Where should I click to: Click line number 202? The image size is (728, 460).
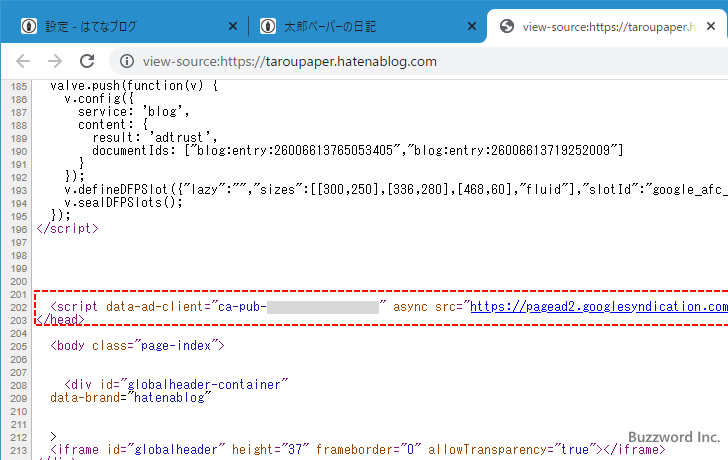(19, 307)
